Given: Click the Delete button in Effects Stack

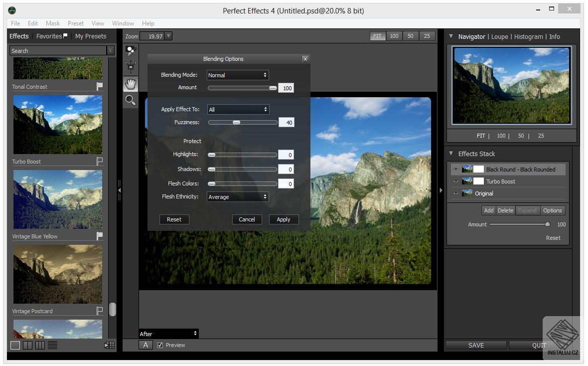Looking at the screenshot, I should [505, 210].
